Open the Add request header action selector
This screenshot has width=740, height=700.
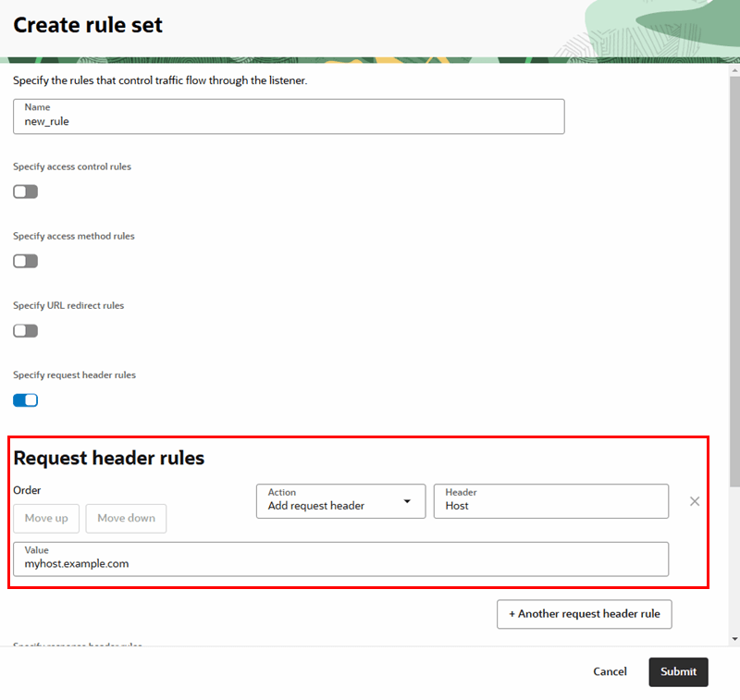point(340,501)
